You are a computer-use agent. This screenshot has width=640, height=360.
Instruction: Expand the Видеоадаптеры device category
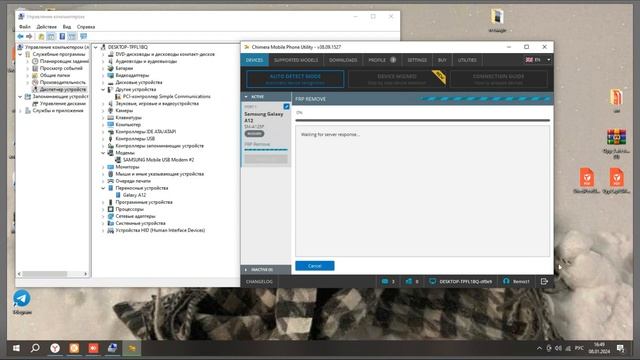pyautogui.click(x=103, y=76)
